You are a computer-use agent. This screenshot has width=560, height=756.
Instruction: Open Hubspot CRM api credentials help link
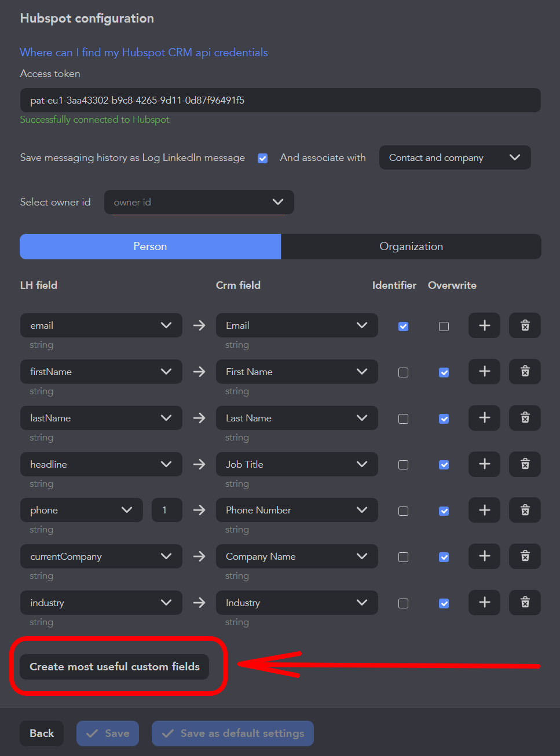(x=144, y=52)
